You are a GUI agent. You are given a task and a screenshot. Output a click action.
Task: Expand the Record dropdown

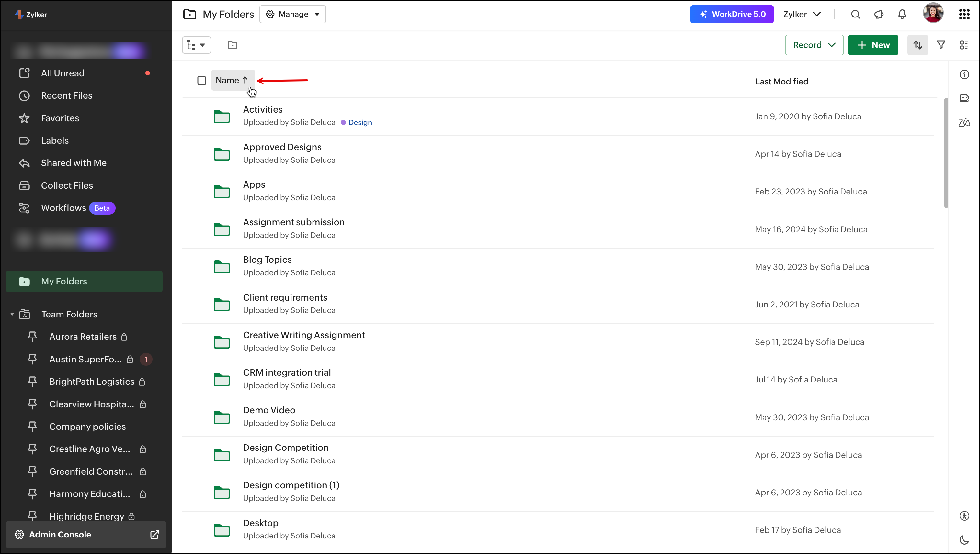tap(814, 45)
